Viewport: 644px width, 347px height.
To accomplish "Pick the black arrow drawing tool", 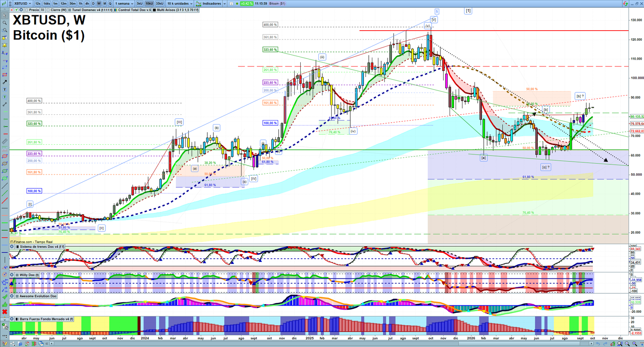I will pos(4,82).
